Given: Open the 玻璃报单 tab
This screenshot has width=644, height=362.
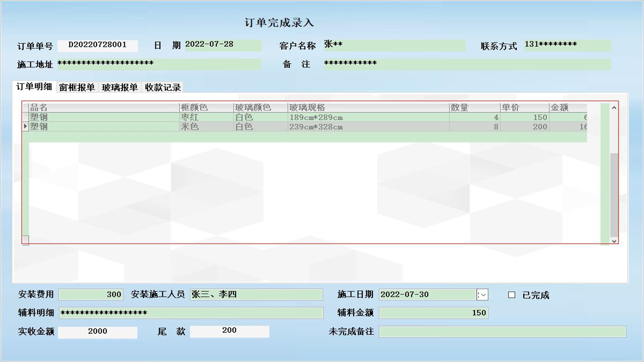Looking at the screenshot, I should tap(120, 87).
